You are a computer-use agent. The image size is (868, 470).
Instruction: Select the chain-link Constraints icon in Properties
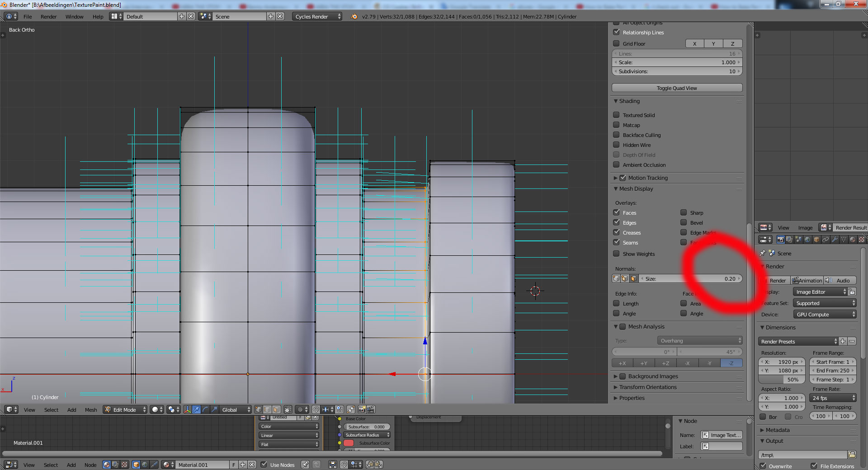(826, 240)
